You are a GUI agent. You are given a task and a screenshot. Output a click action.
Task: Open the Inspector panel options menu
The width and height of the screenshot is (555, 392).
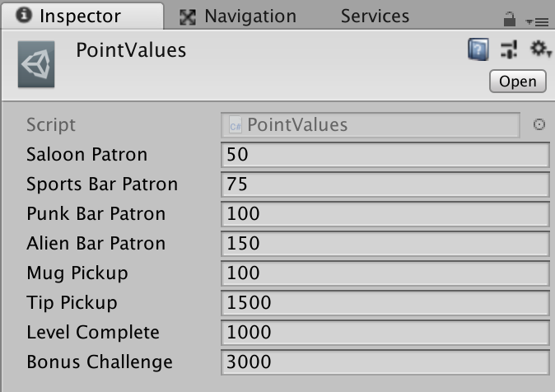[x=538, y=22]
